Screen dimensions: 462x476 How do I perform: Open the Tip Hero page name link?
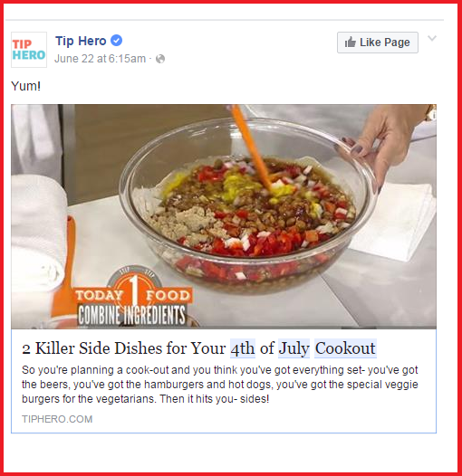[81, 41]
